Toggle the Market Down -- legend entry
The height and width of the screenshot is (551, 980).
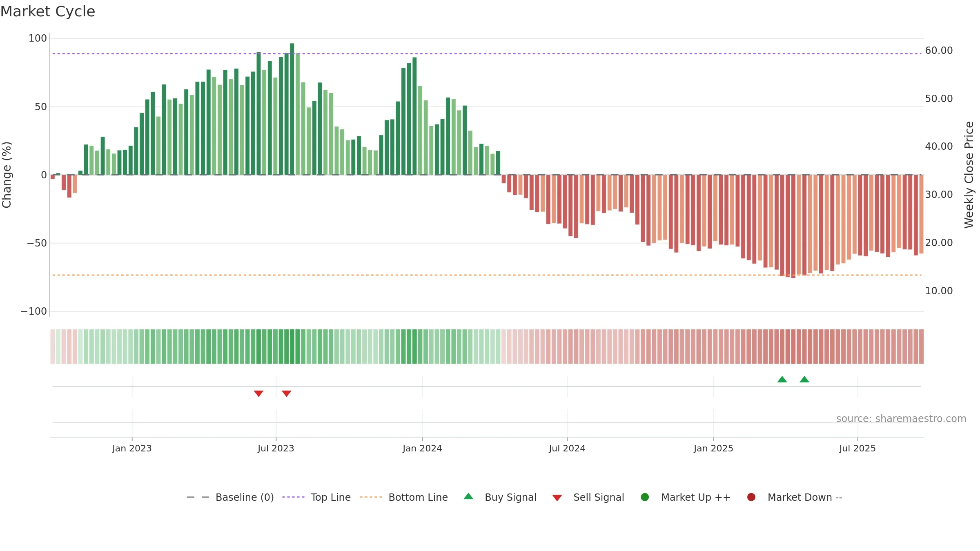pyautogui.click(x=794, y=498)
